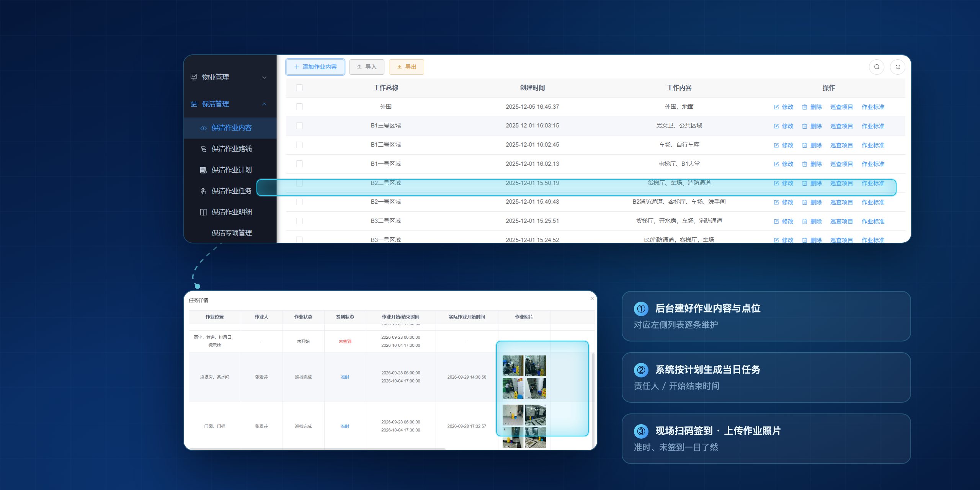
Task: Click the 保洁作业内容 code icon
Action: pyautogui.click(x=203, y=128)
